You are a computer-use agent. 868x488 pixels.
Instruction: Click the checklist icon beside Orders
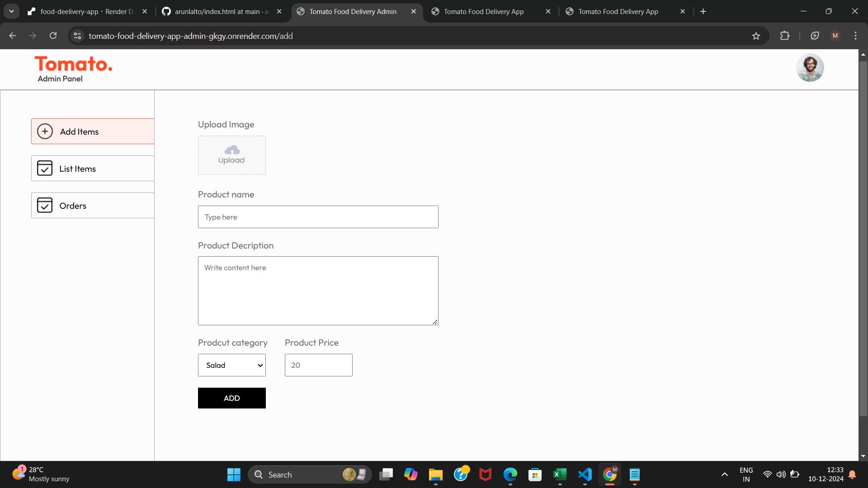click(45, 206)
